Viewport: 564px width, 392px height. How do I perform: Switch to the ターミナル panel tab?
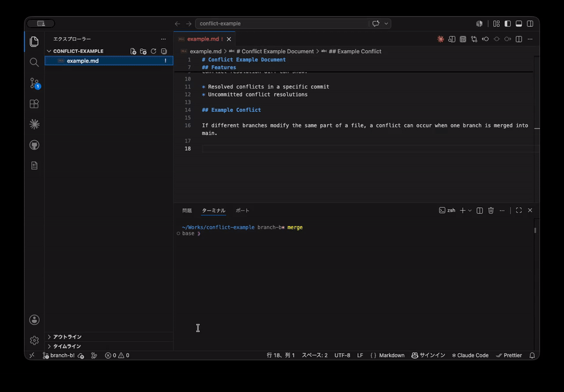(213, 211)
